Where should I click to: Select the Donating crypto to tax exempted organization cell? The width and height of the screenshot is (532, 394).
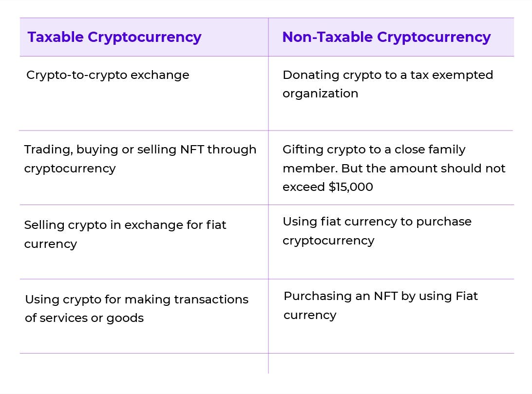pyautogui.click(x=391, y=93)
